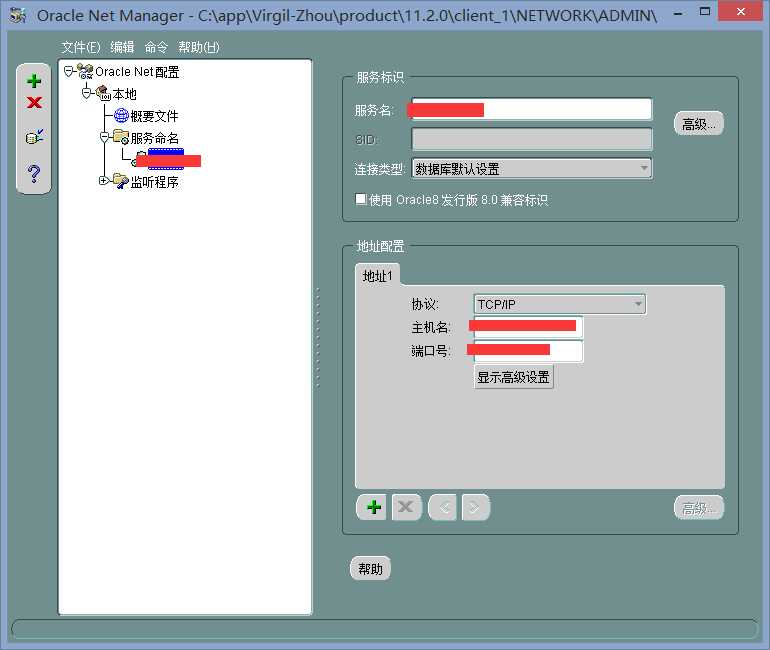The width and height of the screenshot is (770, 650).
Task: Click the previous address left arrow button
Action: 442,507
